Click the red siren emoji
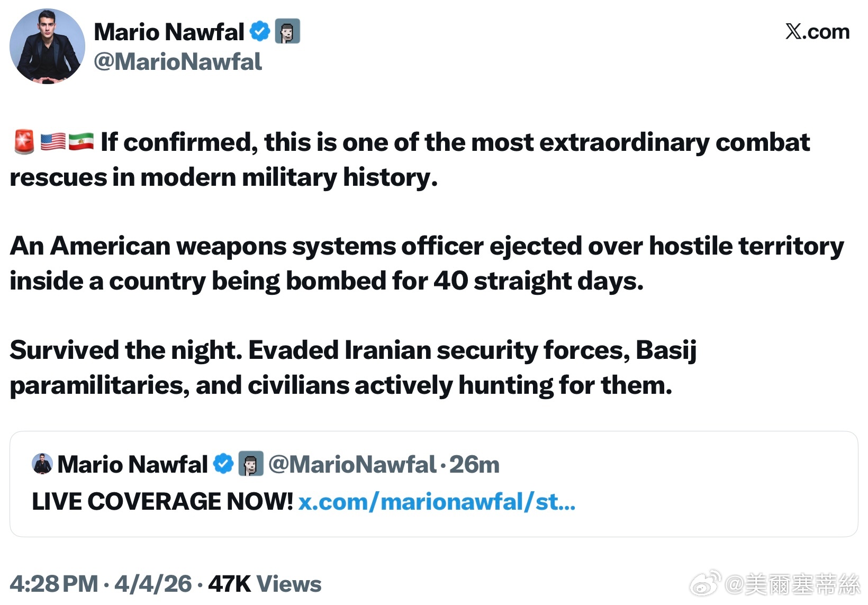 23,142
